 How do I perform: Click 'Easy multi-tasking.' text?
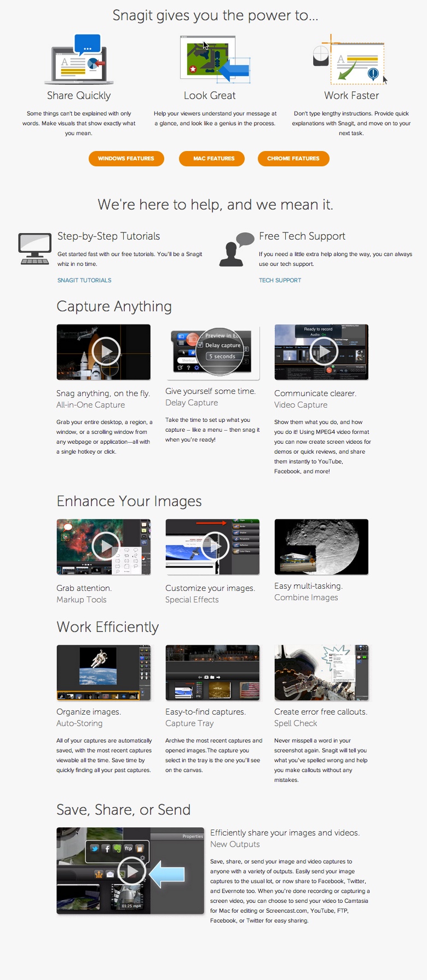tap(309, 586)
